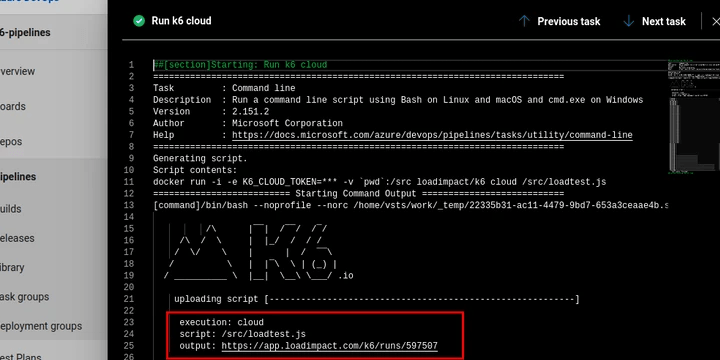Go to Next task
This screenshot has height=360, width=720.
[x=664, y=22]
